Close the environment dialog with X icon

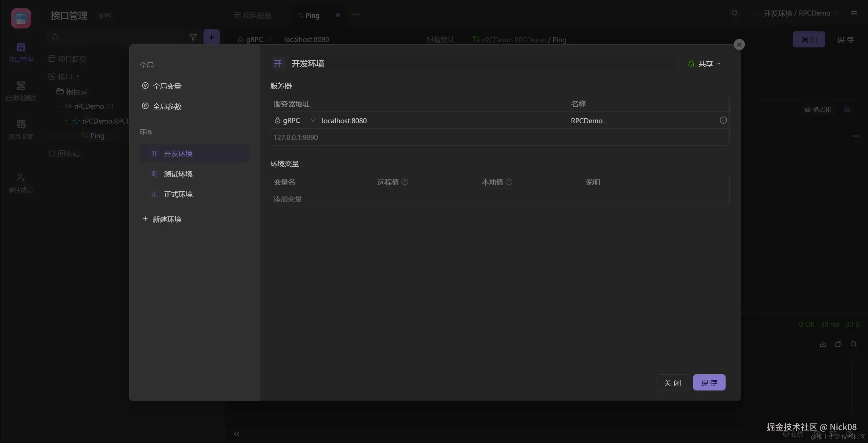pyautogui.click(x=739, y=44)
